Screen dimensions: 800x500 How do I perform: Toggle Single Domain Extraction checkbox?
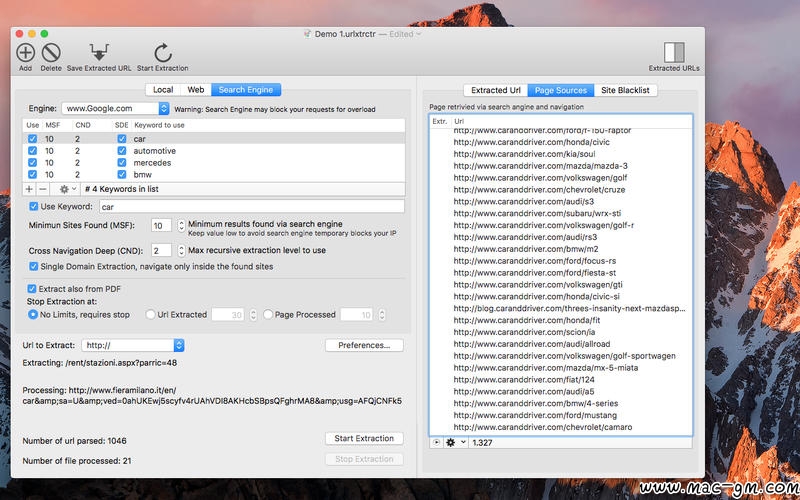tap(34, 266)
